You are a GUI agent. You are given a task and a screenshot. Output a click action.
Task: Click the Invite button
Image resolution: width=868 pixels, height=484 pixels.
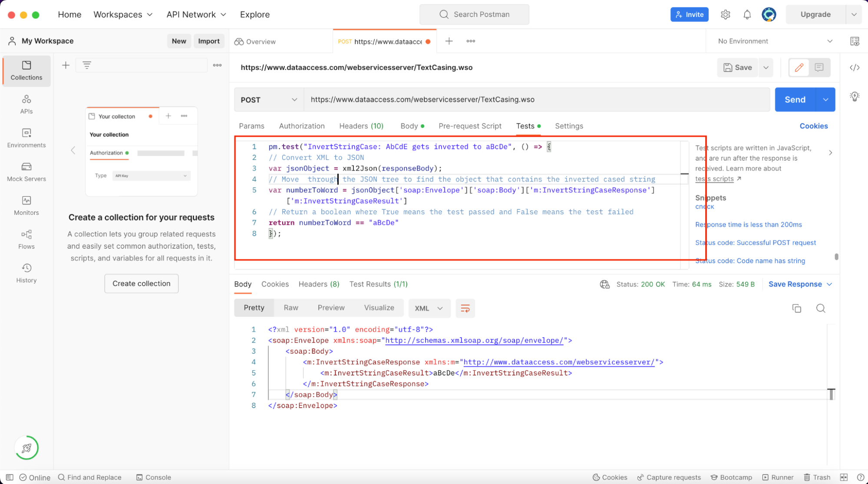[689, 14]
